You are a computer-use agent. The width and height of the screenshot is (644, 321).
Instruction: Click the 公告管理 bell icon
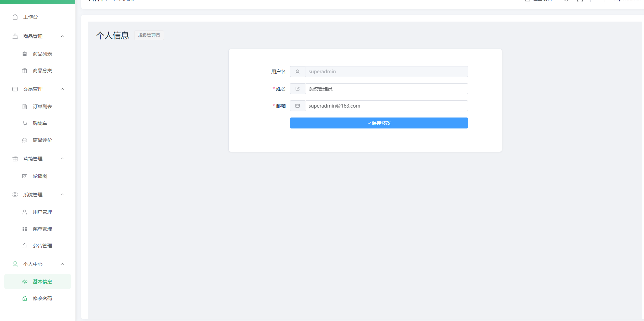pyautogui.click(x=25, y=246)
